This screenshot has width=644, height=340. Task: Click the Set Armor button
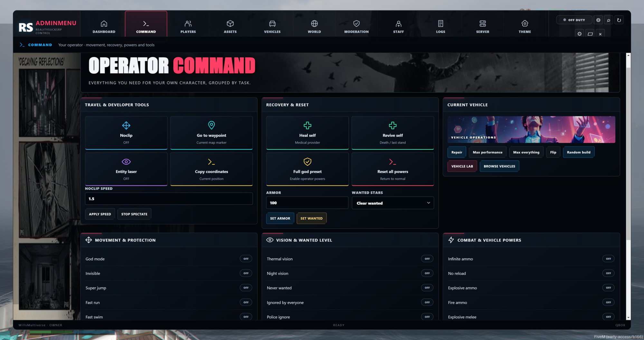[x=280, y=218]
